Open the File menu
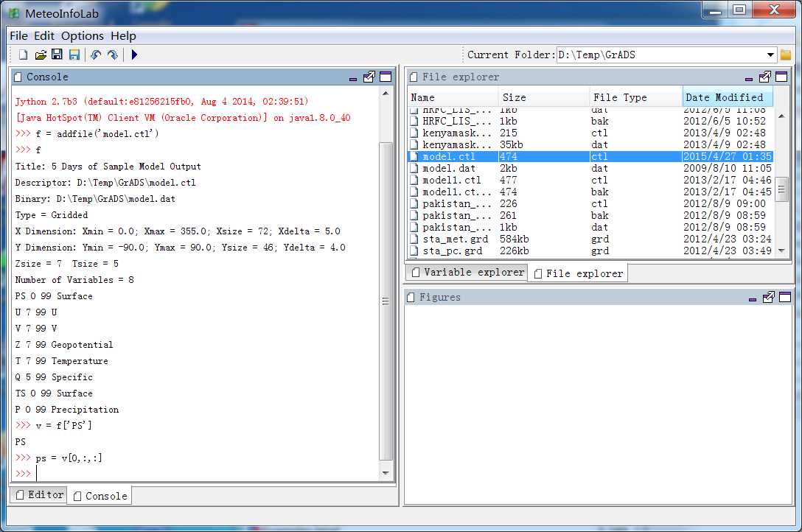The image size is (802, 532). pos(18,36)
